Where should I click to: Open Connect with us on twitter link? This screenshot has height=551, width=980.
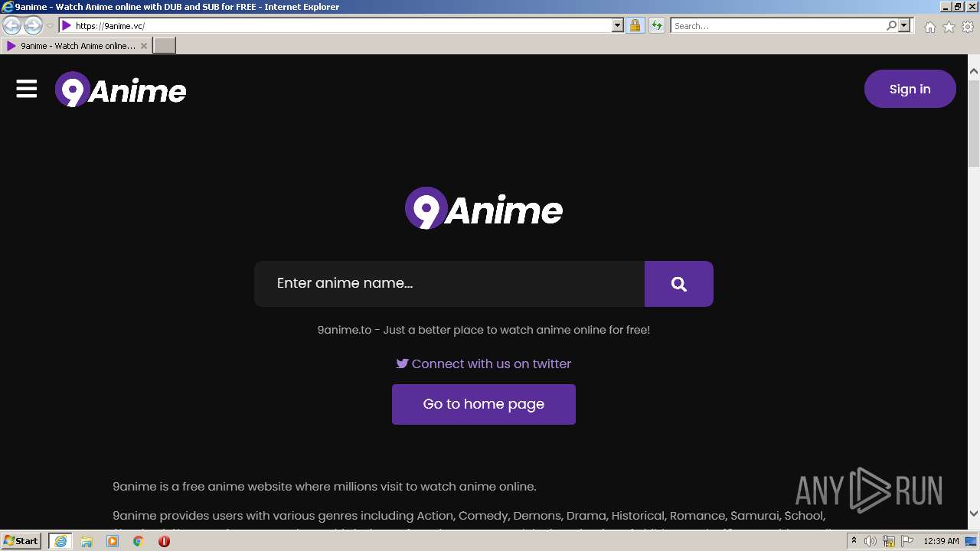coord(484,364)
